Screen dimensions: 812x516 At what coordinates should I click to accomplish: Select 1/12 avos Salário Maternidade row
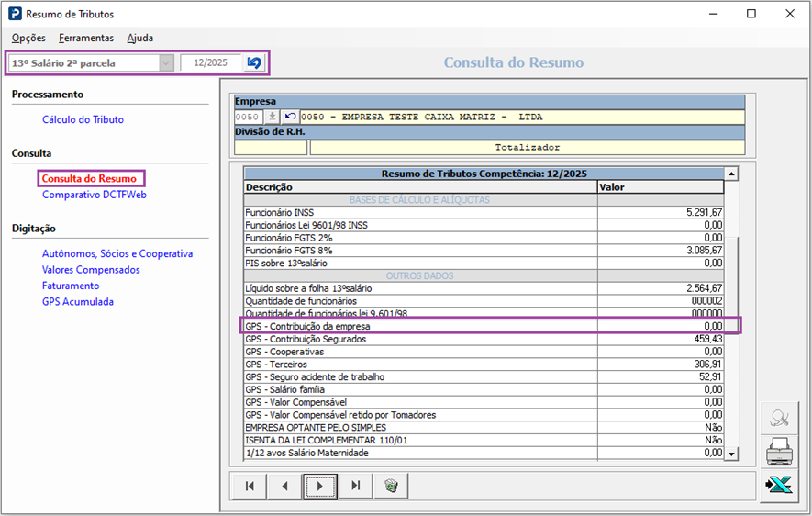tap(484, 453)
